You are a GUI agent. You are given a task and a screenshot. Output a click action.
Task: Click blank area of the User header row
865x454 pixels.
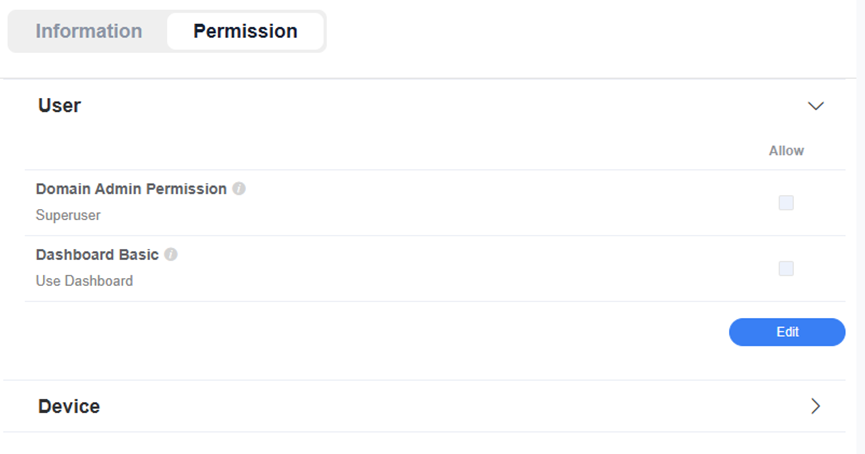(441, 105)
